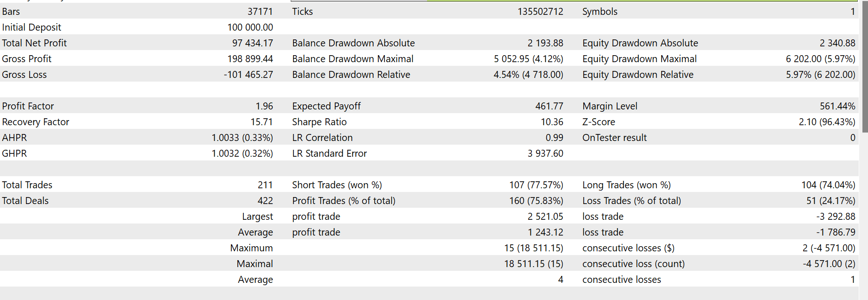
Task: Click the Short Trades (won %) label
Action: pyautogui.click(x=337, y=185)
